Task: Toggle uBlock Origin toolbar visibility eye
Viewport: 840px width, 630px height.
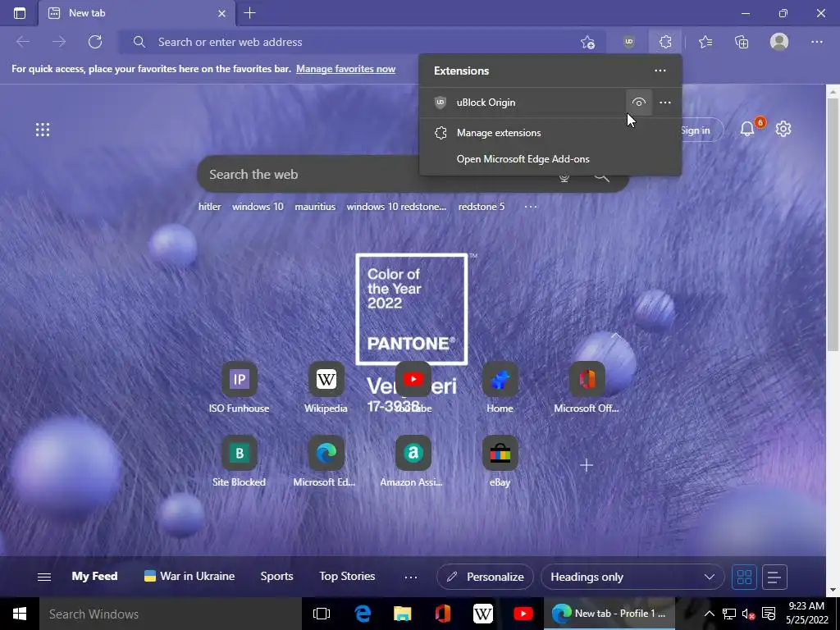Action: tap(638, 103)
